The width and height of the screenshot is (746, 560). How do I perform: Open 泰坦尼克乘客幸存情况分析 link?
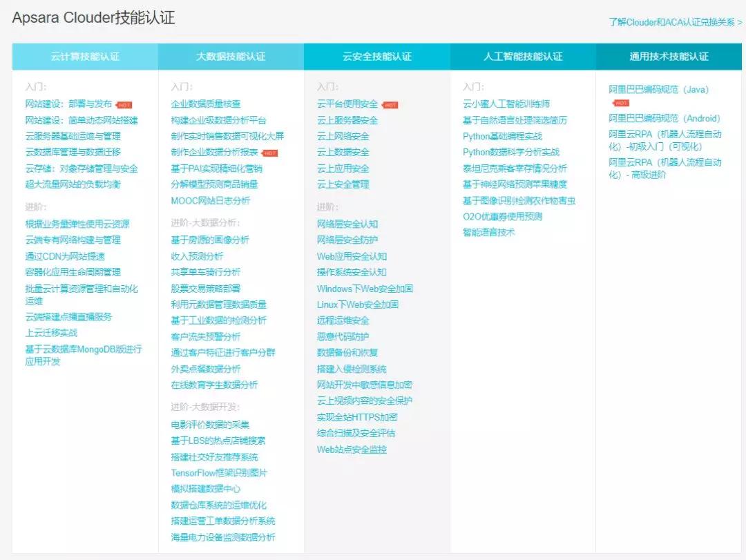coord(515,168)
